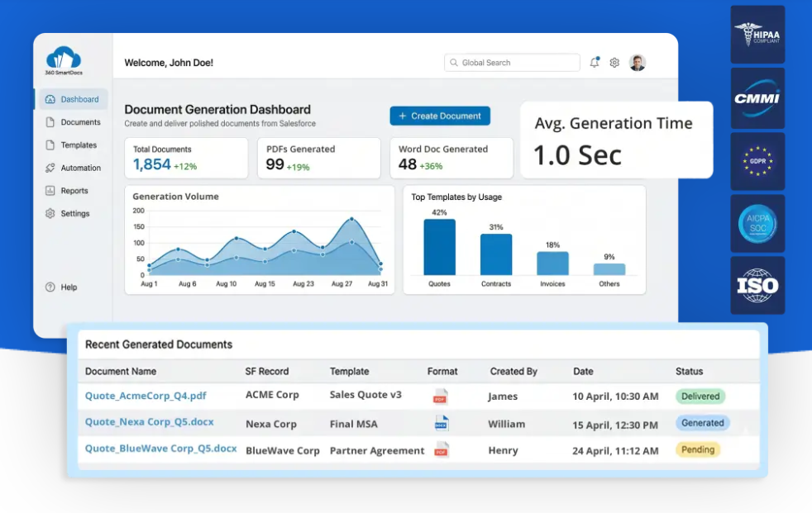Click the 360 SmartDocs cloud logo
This screenshot has width=812, height=513.
tap(63, 60)
